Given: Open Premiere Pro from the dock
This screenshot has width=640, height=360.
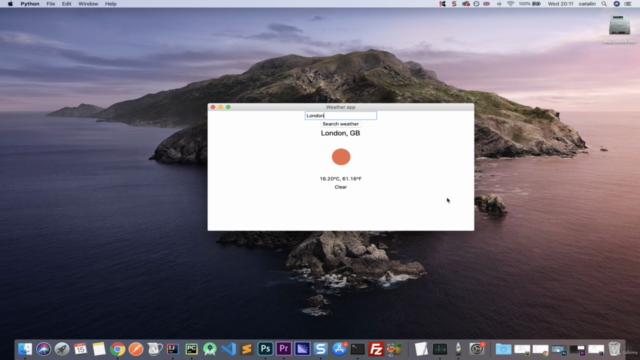Looking at the screenshot, I should pyautogui.click(x=284, y=349).
